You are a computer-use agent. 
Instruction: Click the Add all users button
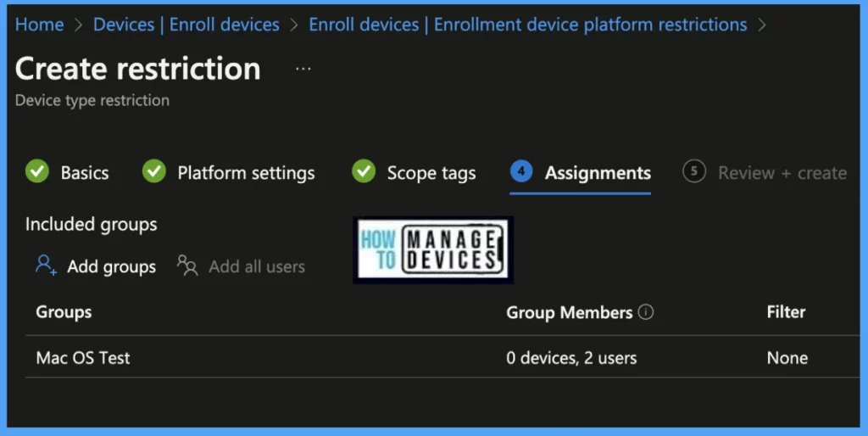[x=241, y=266]
